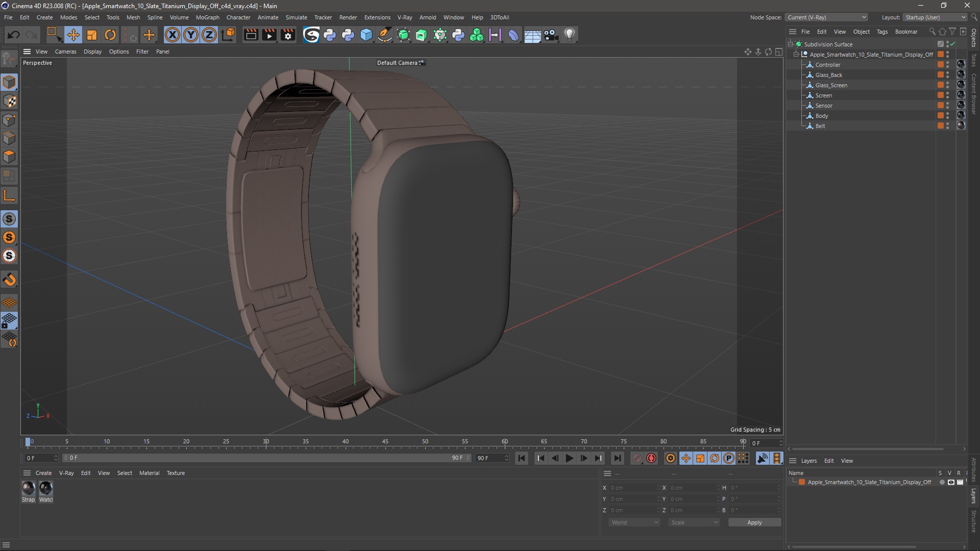Viewport: 980px width, 551px height.
Task: Click the camera icon in toolbar
Action: (x=551, y=35)
